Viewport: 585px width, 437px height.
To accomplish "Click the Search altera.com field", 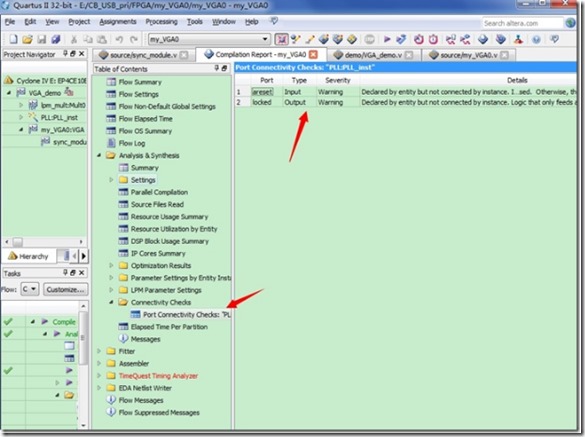I will (x=522, y=23).
